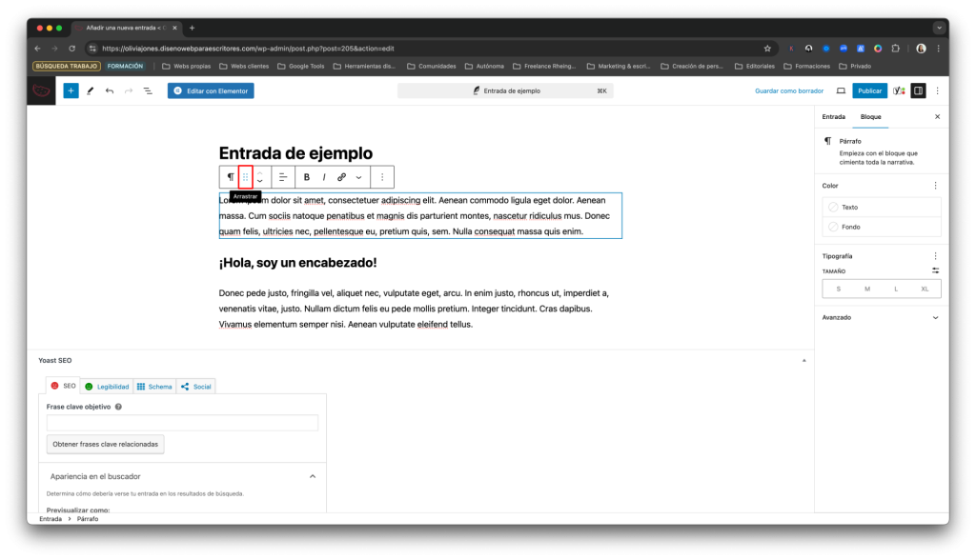Click the paragraph block type icon
This screenshot has height=560, width=976.
(230, 177)
